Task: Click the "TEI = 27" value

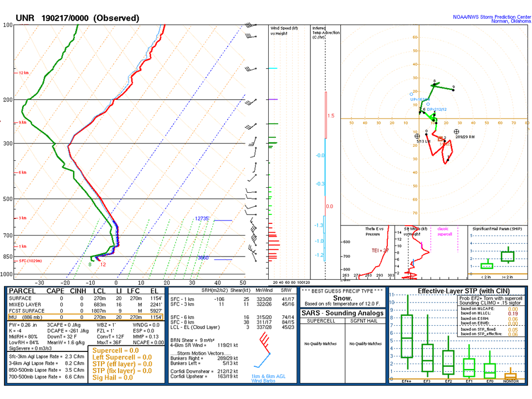Action: click(x=380, y=250)
